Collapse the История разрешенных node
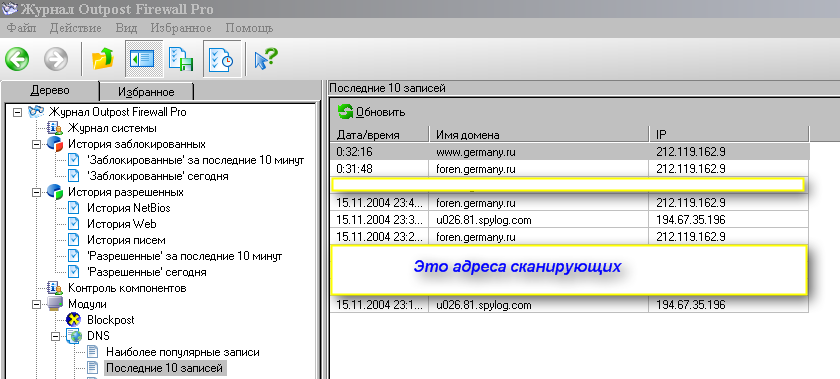The height and width of the screenshot is (379, 840). pos(36,192)
